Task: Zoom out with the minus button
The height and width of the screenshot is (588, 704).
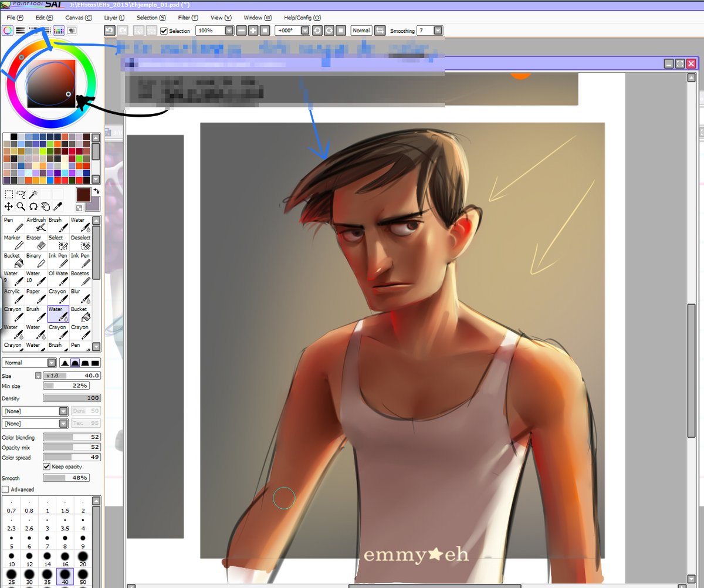Action: (x=242, y=31)
